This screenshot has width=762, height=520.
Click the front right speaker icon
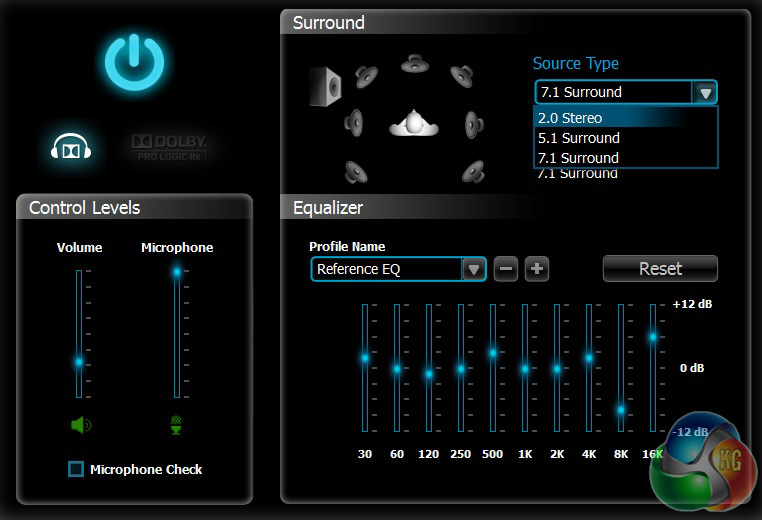pos(462,76)
